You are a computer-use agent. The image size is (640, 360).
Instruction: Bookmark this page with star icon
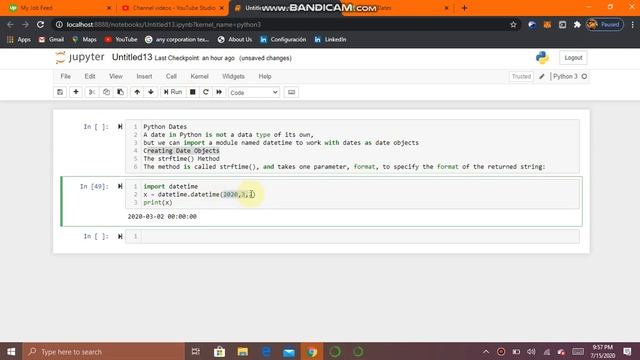point(513,24)
